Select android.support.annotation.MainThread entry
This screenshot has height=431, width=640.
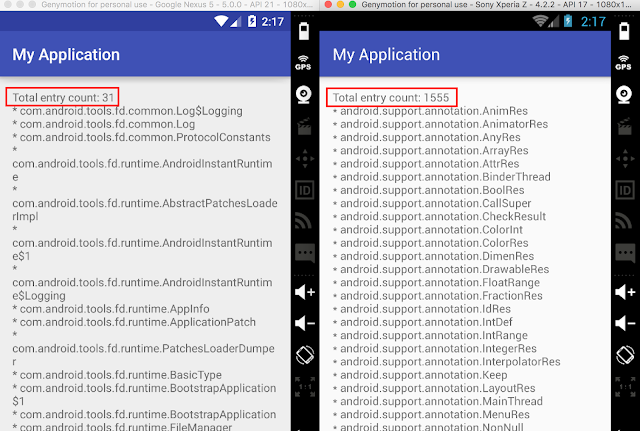point(438,401)
